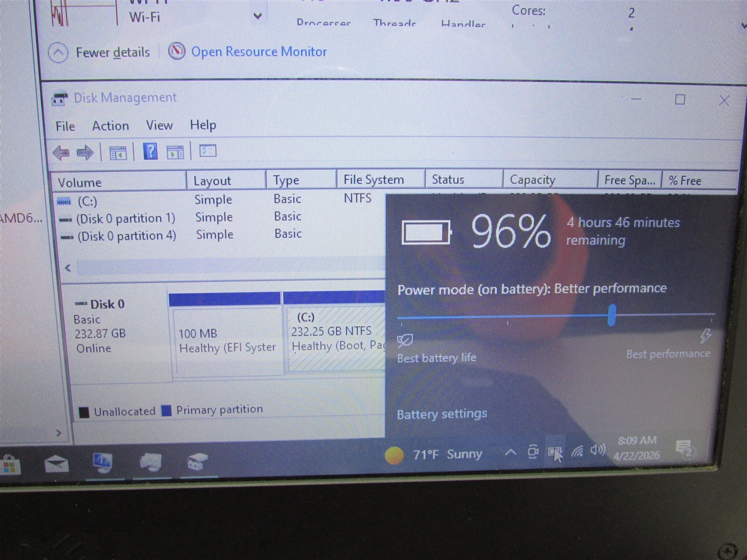Click the Unallocated black legend swatch
This screenshot has height=560, width=747.
(x=84, y=412)
